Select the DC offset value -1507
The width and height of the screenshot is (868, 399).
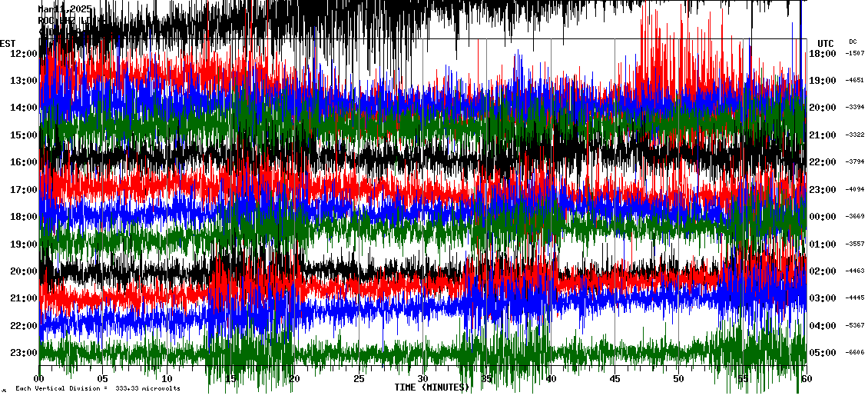(x=854, y=53)
